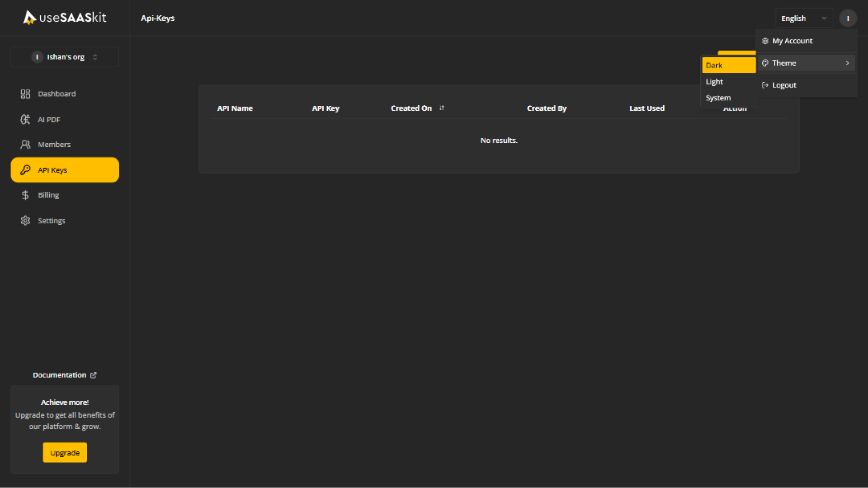Click the user avatar button
This screenshot has width=868, height=488.
[x=848, y=18]
